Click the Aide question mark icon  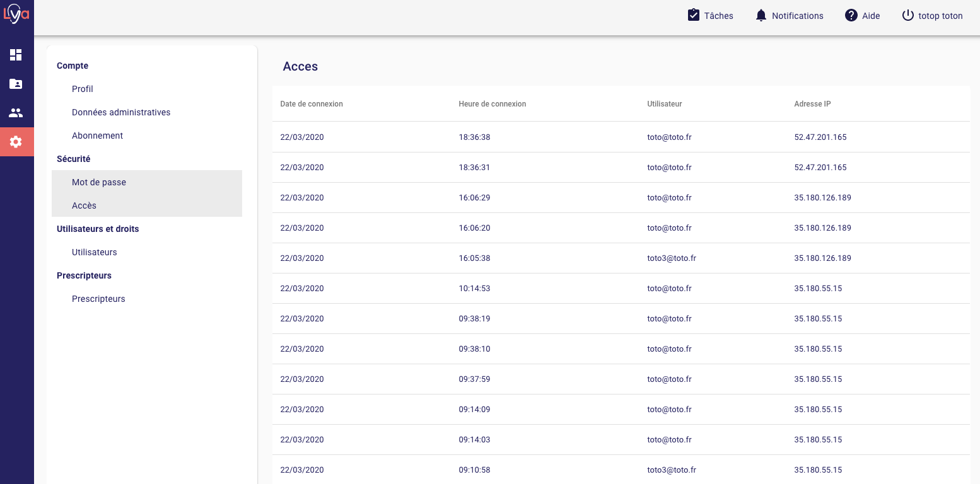(x=851, y=15)
